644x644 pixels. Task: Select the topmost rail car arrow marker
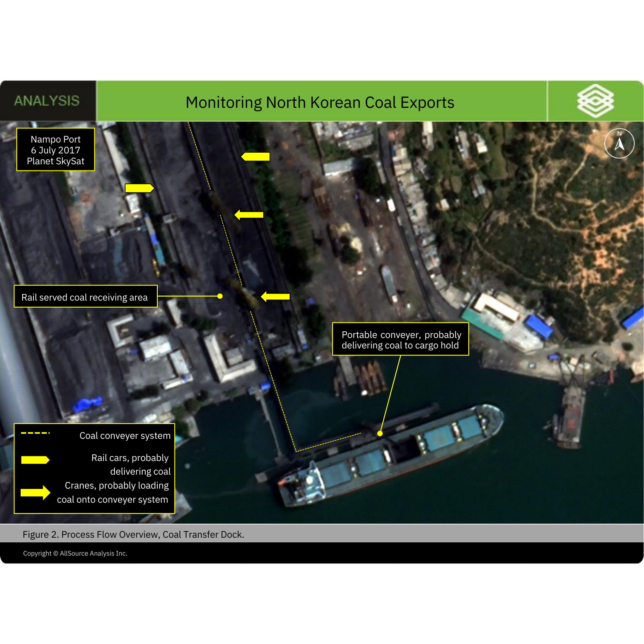coord(255,156)
